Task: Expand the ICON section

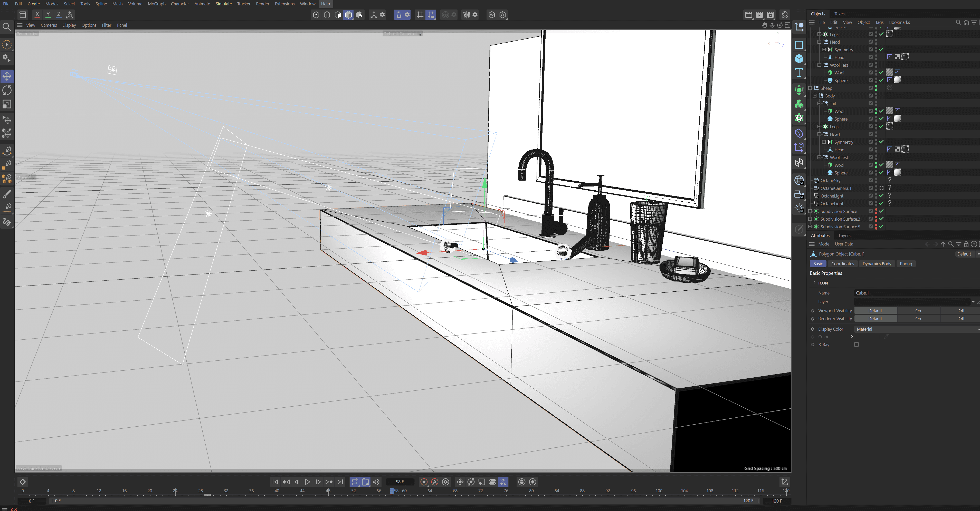Action: tap(814, 282)
